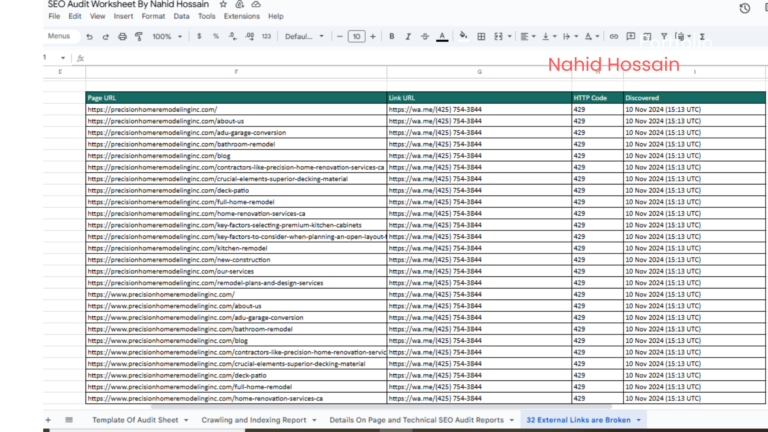Open the File menu

tap(54, 16)
